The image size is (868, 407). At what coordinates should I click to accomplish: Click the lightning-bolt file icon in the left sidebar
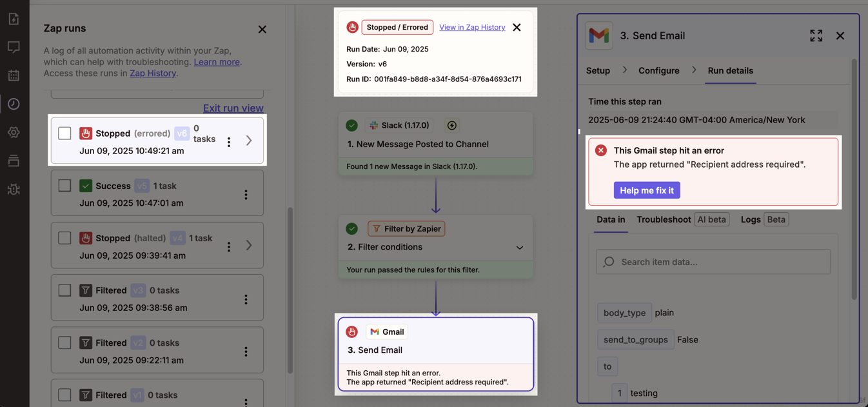coord(14,19)
